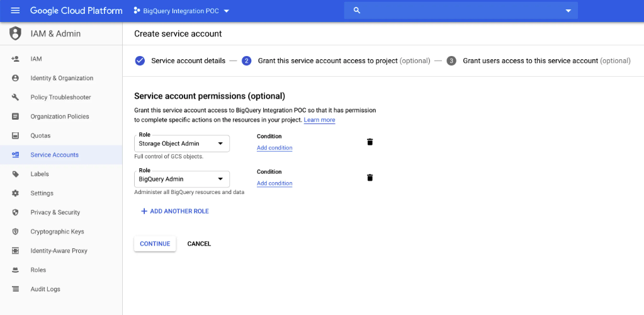Click the Audit Logs lines icon

pyautogui.click(x=15, y=289)
